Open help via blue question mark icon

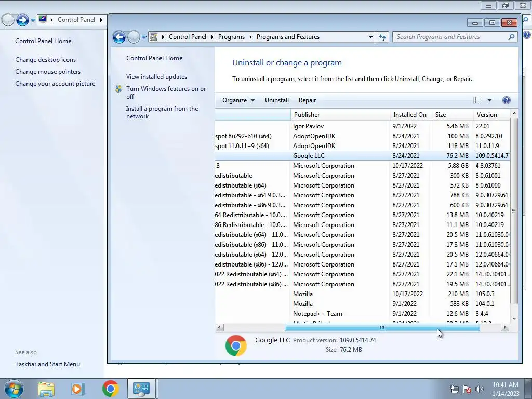click(x=506, y=100)
